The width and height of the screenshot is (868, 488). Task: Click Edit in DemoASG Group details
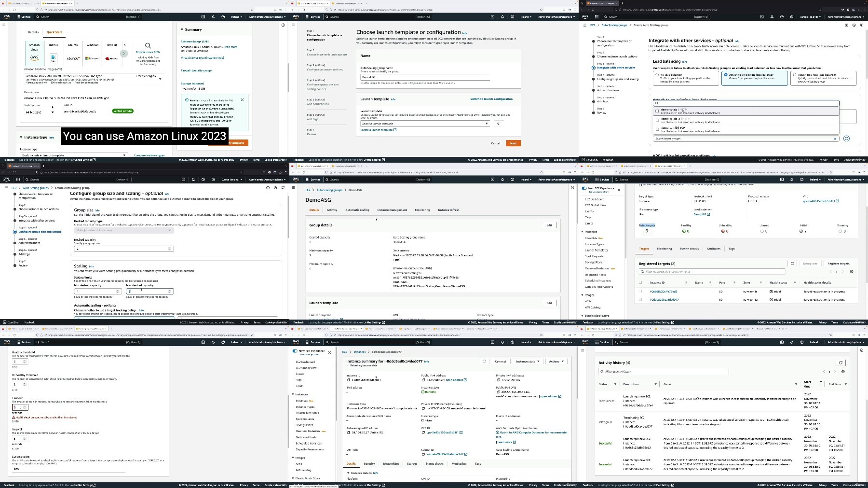[x=549, y=225]
